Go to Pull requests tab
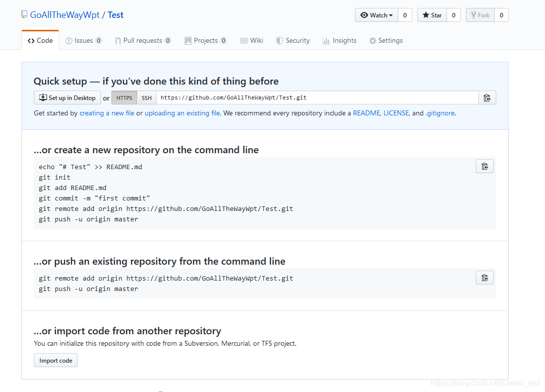 (143, 41)
